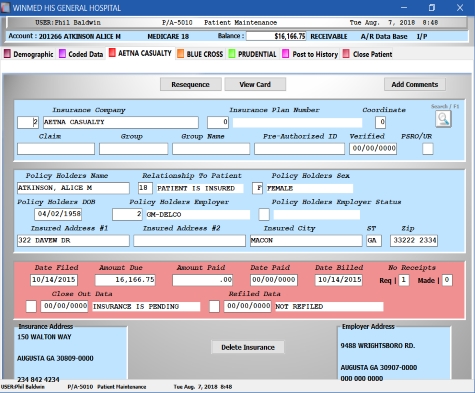The image size is (475, 393).
Task: Click the Date Filed field
Action: tap(54, 280)
